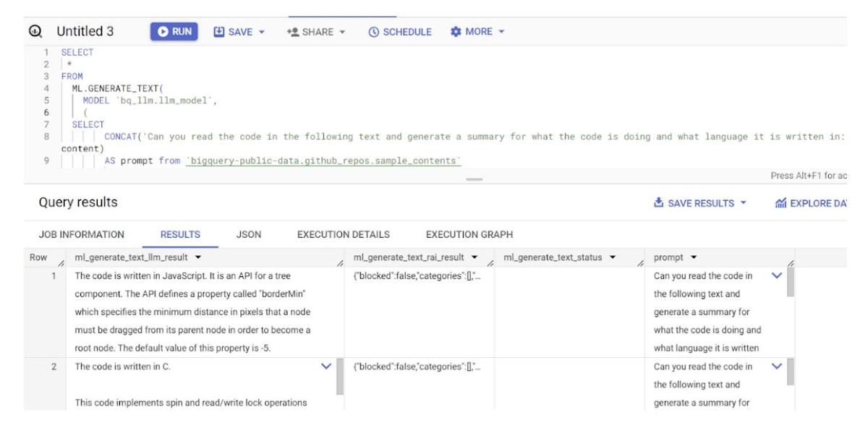Select the Untitled 3 query title
This screenshot has height=436, width=868.
(85, 31)
